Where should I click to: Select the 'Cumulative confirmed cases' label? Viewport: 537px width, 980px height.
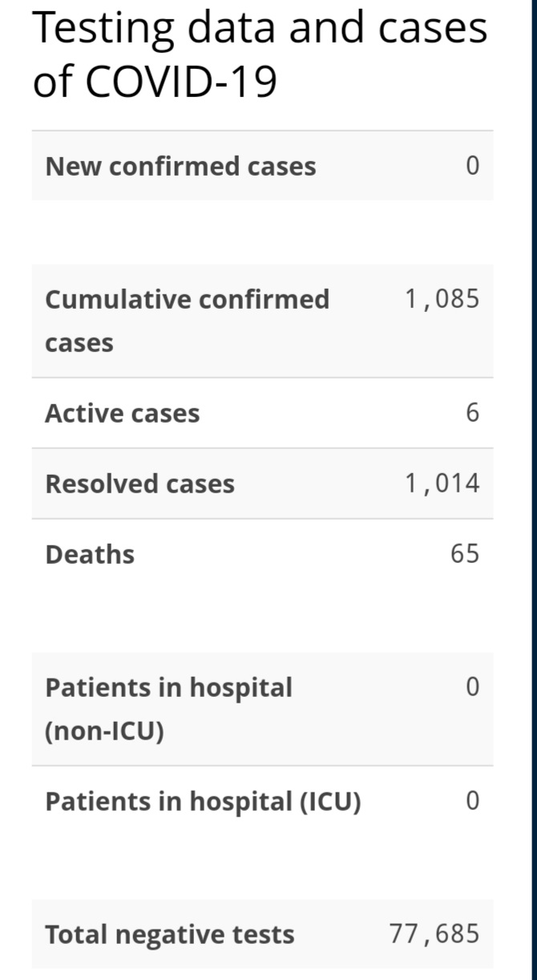tap(187, 321)
